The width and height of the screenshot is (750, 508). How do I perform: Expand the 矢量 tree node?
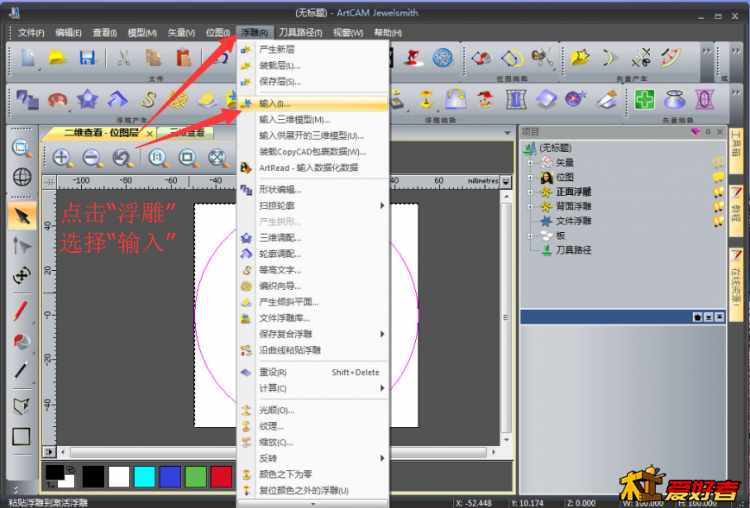pos(530,163)
